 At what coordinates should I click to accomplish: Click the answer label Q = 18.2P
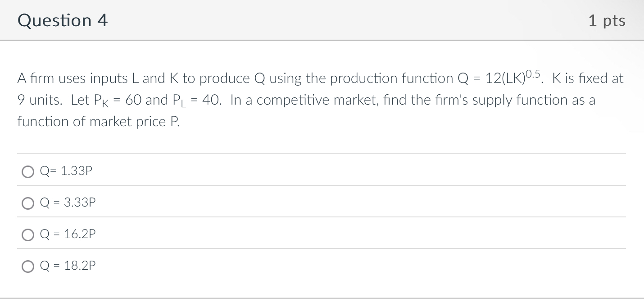[x=68, y=266]
